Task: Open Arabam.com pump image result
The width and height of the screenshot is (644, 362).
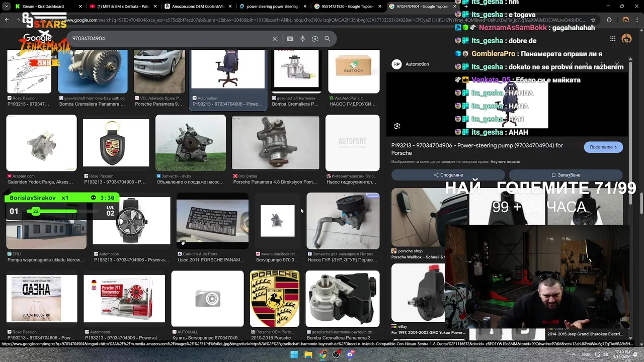Action: pos(41,143)
